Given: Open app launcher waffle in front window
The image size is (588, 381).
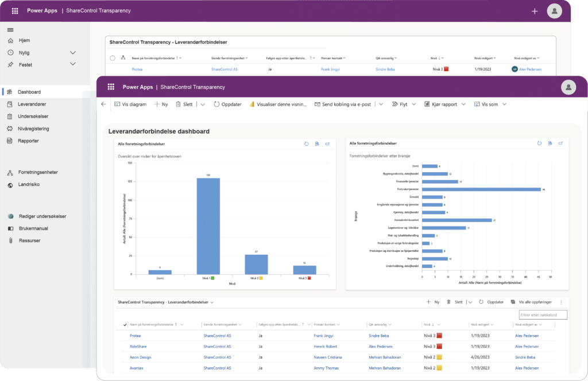Looking at the screenshot, I should pyautogui.click(x=111, y=87).
